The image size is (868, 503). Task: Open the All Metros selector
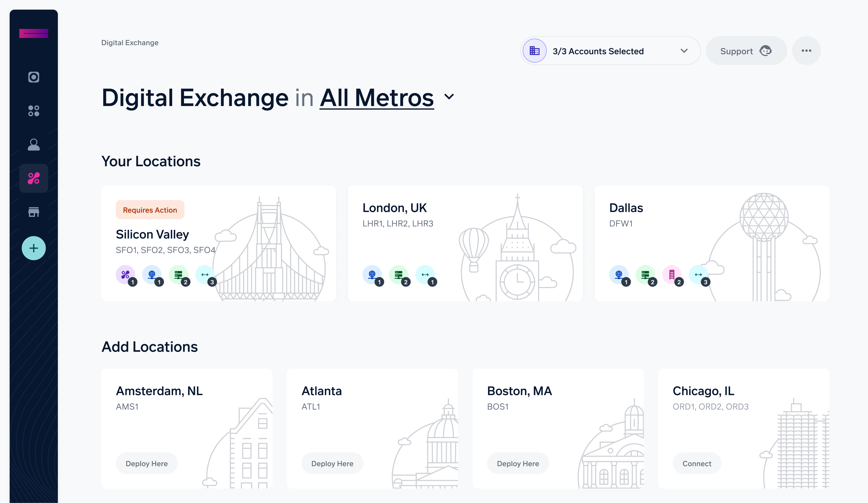(377, 98)
